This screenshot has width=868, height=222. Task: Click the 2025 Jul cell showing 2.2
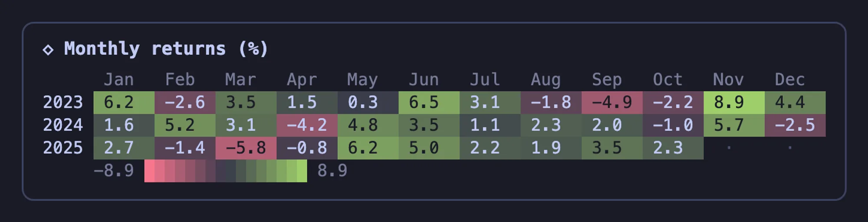490,148
